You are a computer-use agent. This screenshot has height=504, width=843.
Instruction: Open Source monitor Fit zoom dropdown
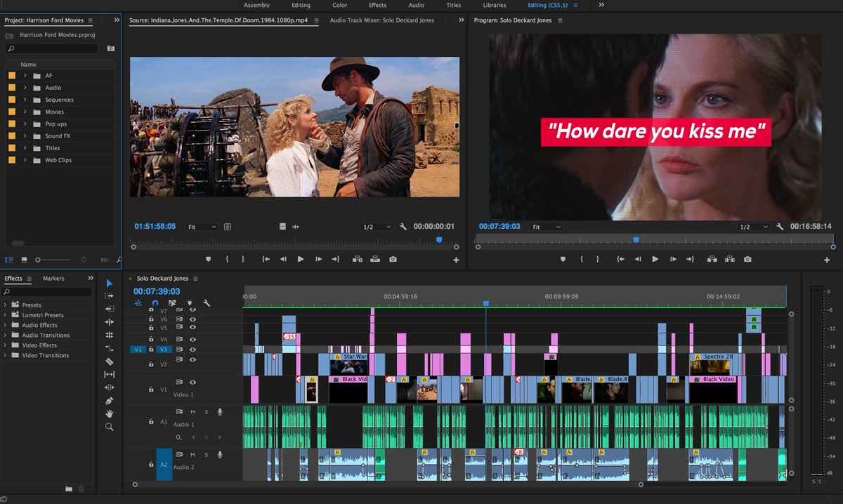pyautogui.click(x=201, y=227)
